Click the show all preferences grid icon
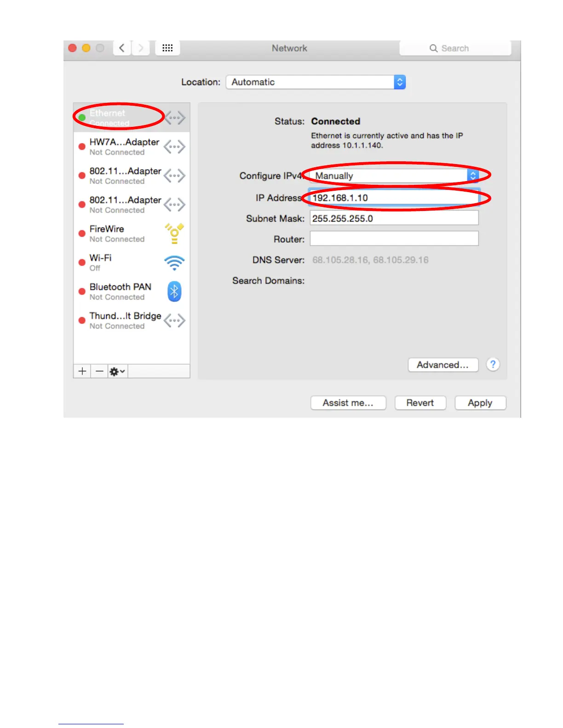563x728 pixels. pyautogui.click(x=167, y=48)
